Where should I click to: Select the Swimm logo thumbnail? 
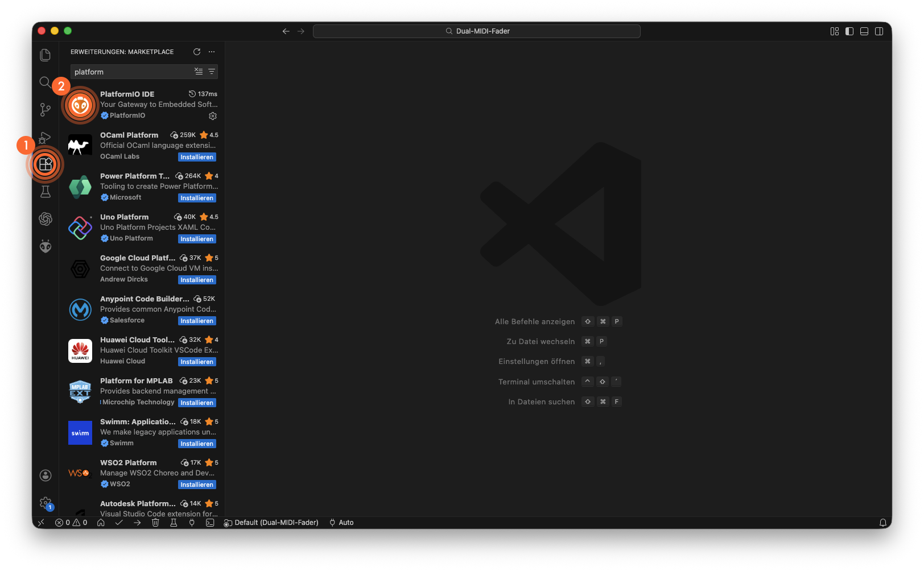pyautogui.click(x=80, y=433)
